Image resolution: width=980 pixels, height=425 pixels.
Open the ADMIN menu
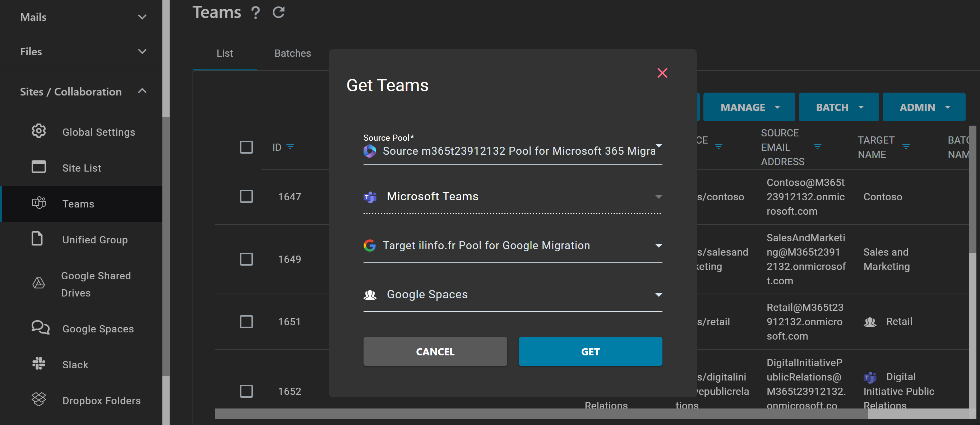(x=923, y=107)
